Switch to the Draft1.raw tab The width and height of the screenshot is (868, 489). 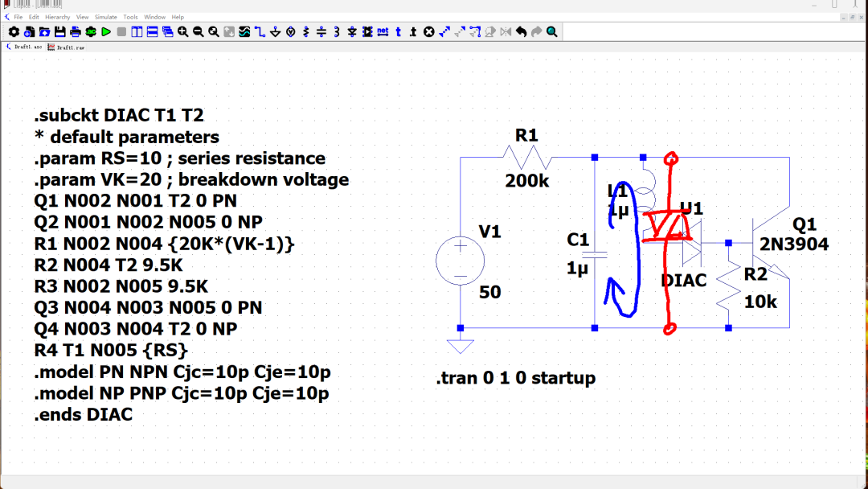coord(67,47)
